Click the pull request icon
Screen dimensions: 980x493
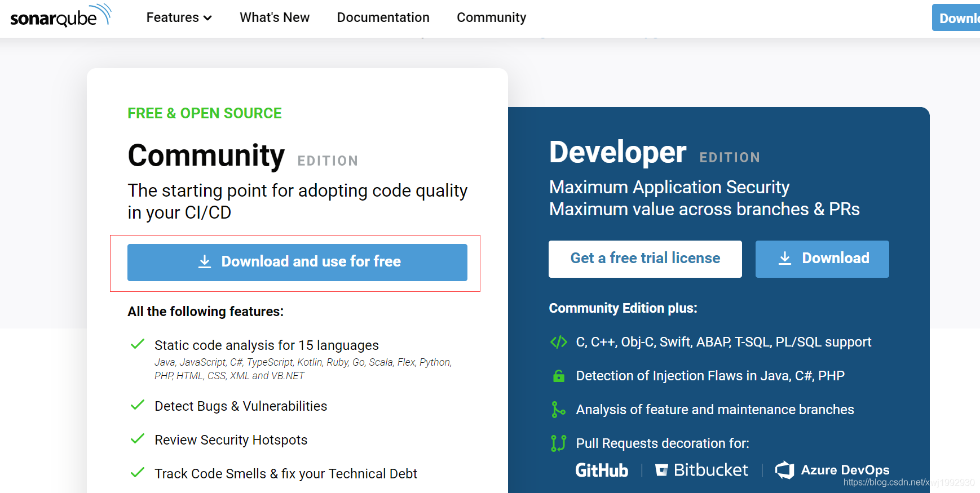click(x=558, y=443)
